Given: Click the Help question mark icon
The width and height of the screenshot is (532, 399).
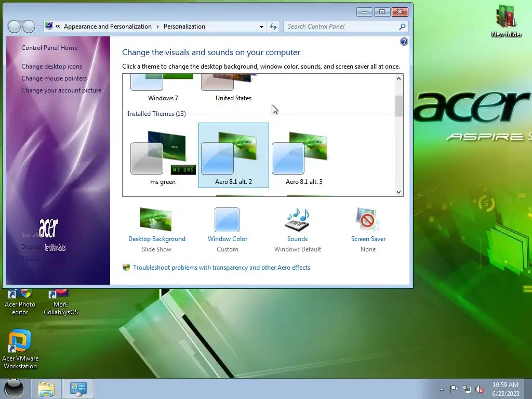Looking at the screenshot, I should click(x=404, y=42).
